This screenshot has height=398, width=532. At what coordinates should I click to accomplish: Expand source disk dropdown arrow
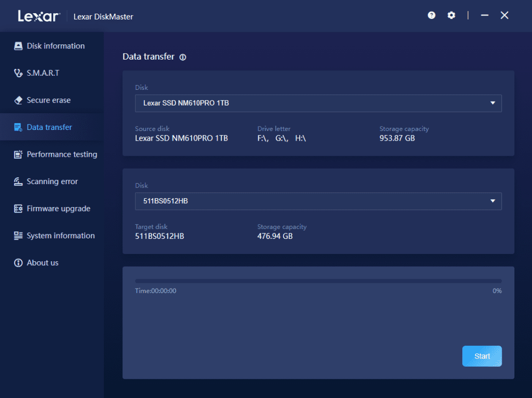click(492, 103)
